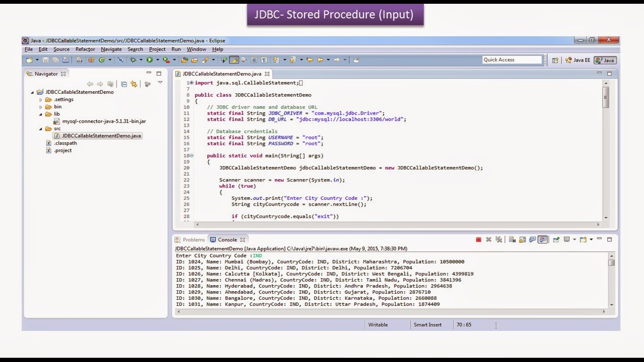Click the New file toolbar icon
The height and width of the screenshot is (362, 644).
[x=29, y=60]
